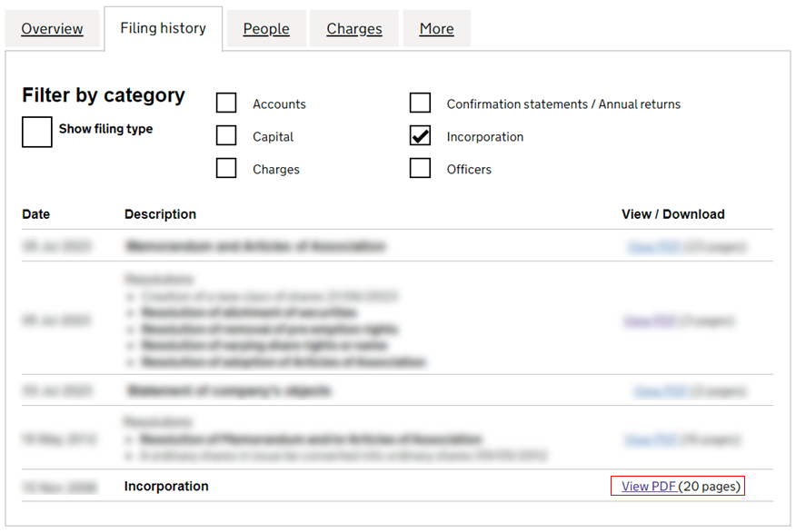Select the Filing history tab

163,28
